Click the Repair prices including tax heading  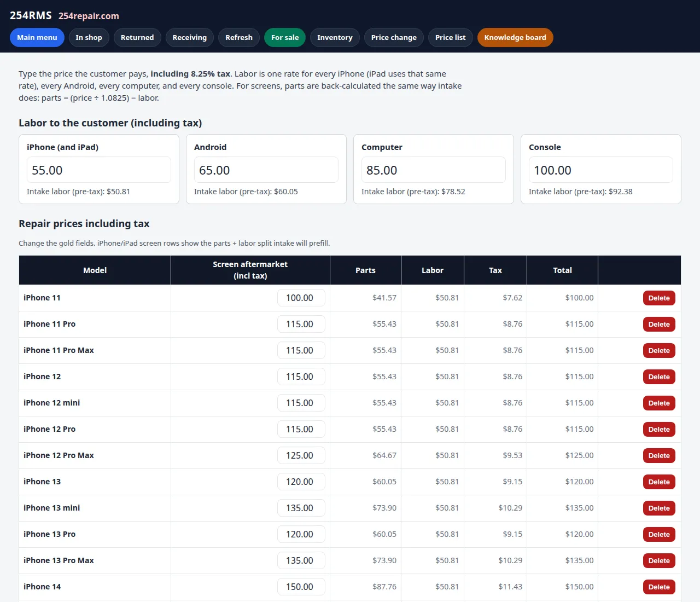[84, 223]
